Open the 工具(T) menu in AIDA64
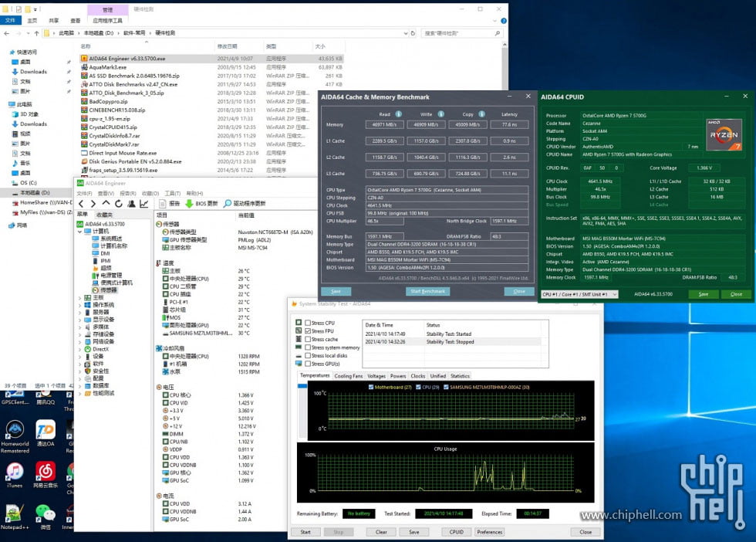The image size is (756, 542). point(172,193)
